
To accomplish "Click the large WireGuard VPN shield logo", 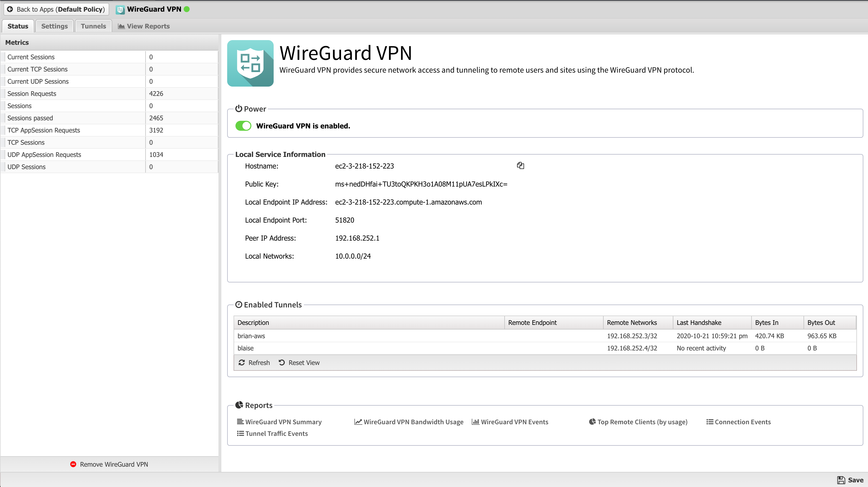I will click(x=250, y=63).
